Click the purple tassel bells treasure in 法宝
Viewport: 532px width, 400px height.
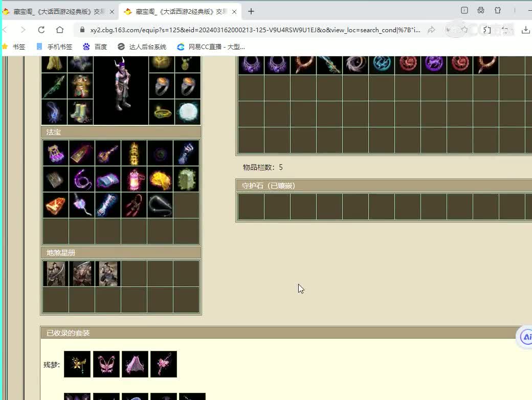tap(56, 152)
